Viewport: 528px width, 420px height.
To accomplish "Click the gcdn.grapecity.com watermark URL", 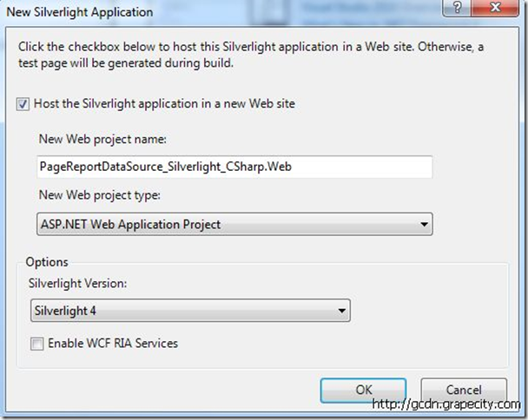I will tap(446, 404).
